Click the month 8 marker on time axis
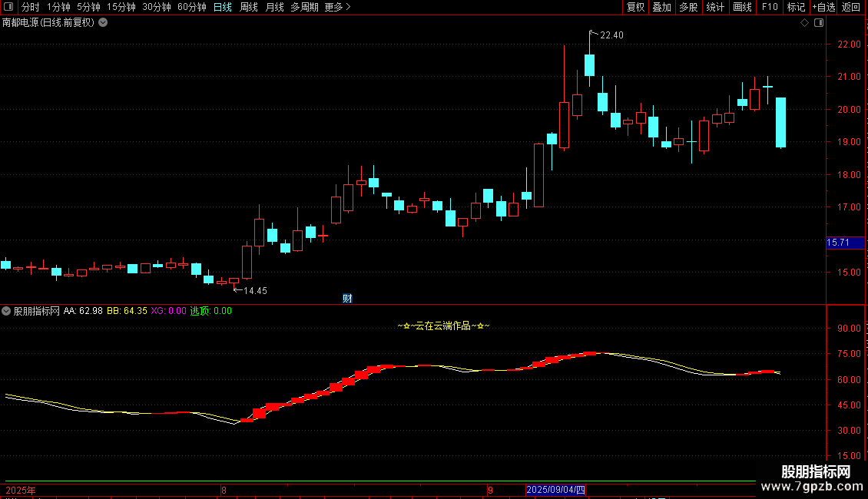This screenshot has width=868, height=499. [224, 491]
